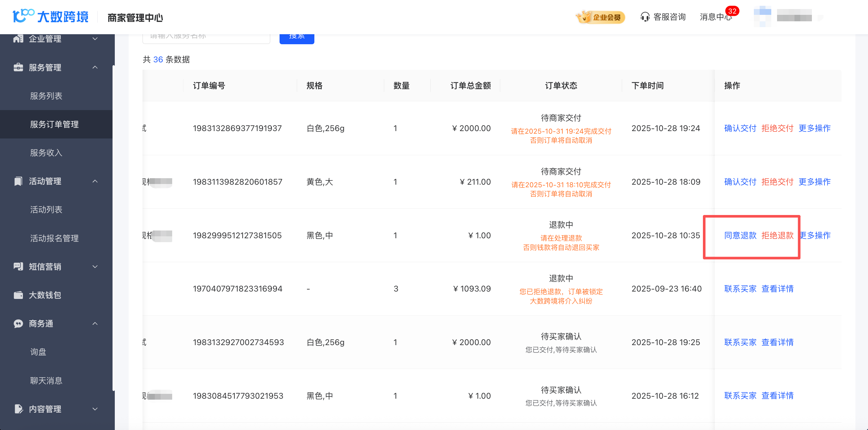Collapse the 商务通 section arrow
Viewport: 868px width, 430px height.
pyautogui.click(x=95, y=323)
